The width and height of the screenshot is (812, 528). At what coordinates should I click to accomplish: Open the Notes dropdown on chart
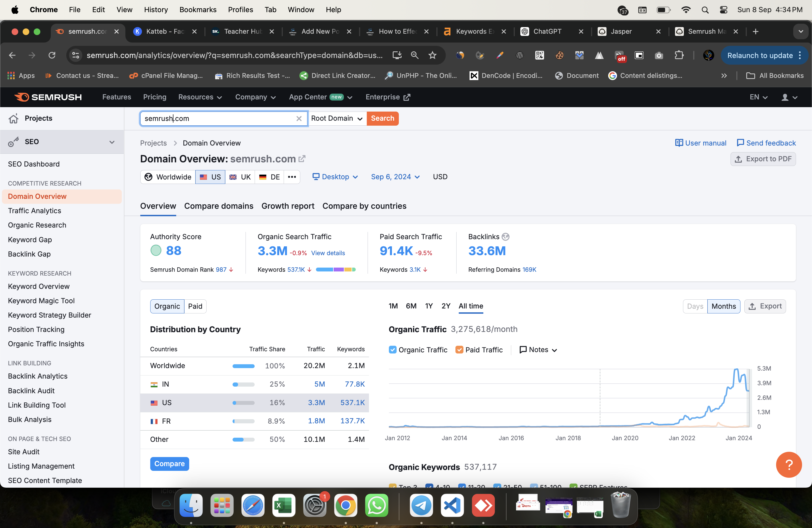tap(538, 350)
